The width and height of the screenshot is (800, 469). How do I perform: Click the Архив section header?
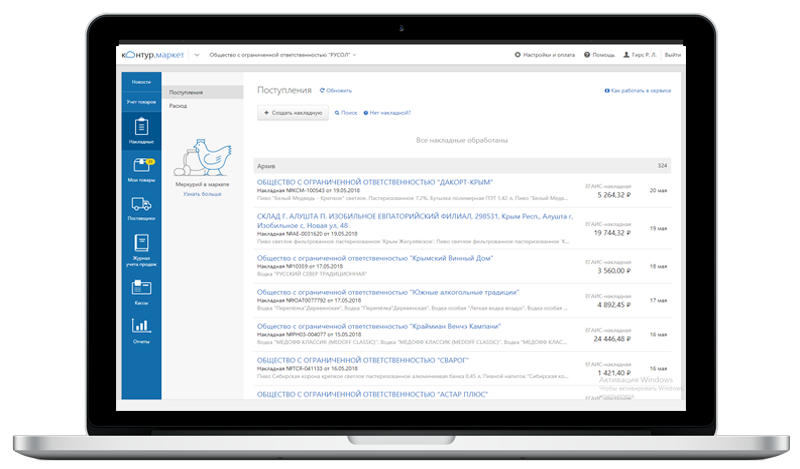[462, 166]
